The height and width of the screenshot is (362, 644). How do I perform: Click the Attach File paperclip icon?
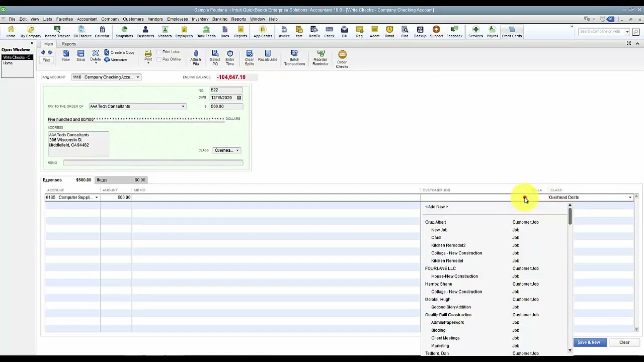click(196, 58)
